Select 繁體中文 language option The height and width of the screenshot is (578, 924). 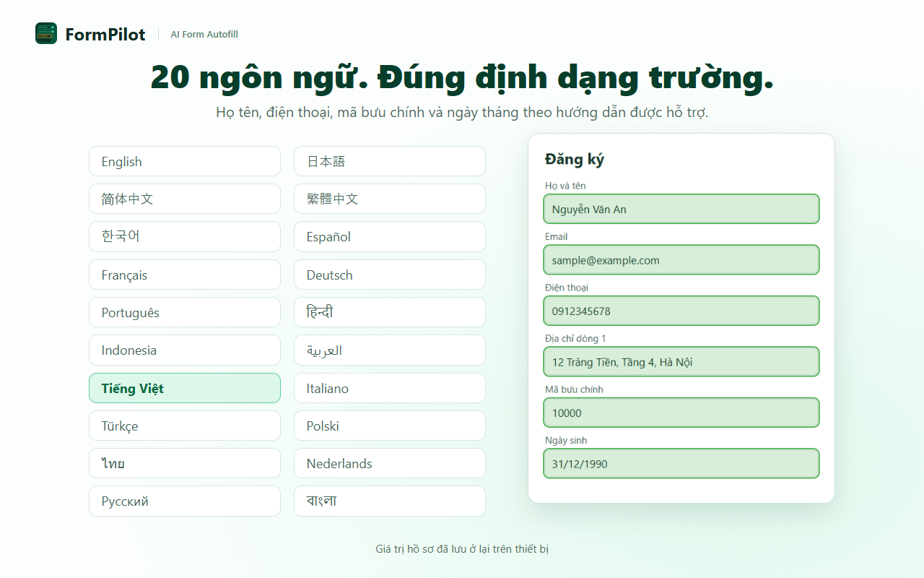390,199
